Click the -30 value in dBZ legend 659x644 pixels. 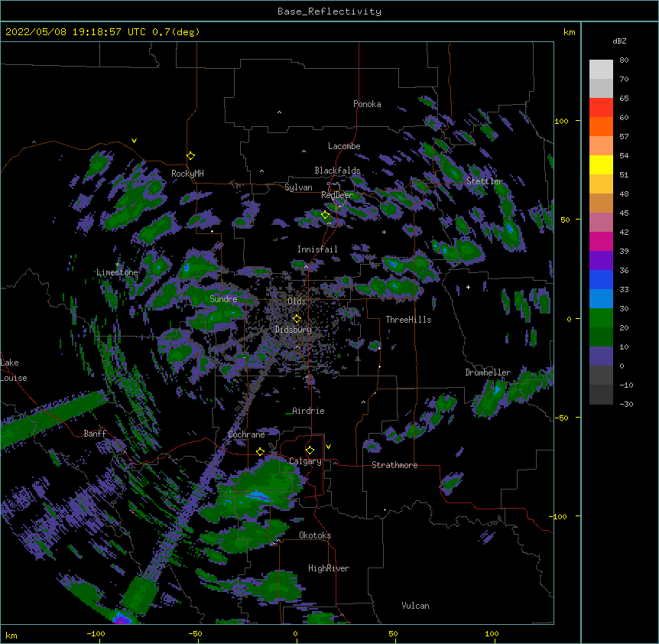[626, 404]
